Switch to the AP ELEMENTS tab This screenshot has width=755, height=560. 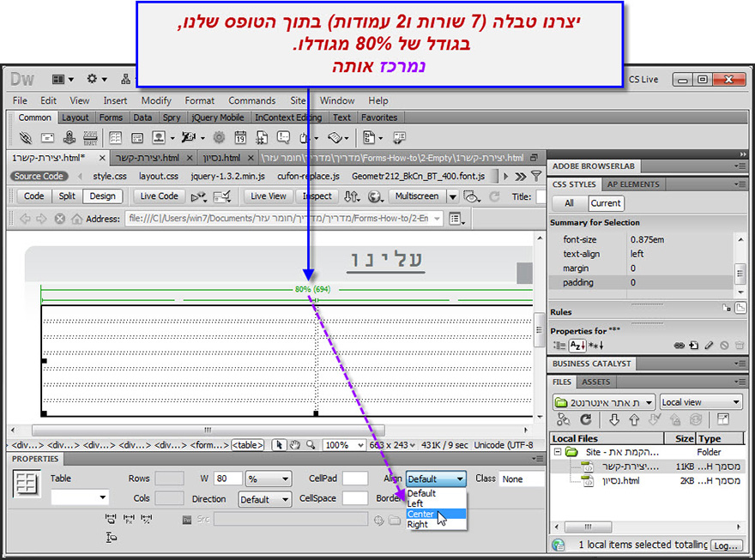tap(633, 184)
